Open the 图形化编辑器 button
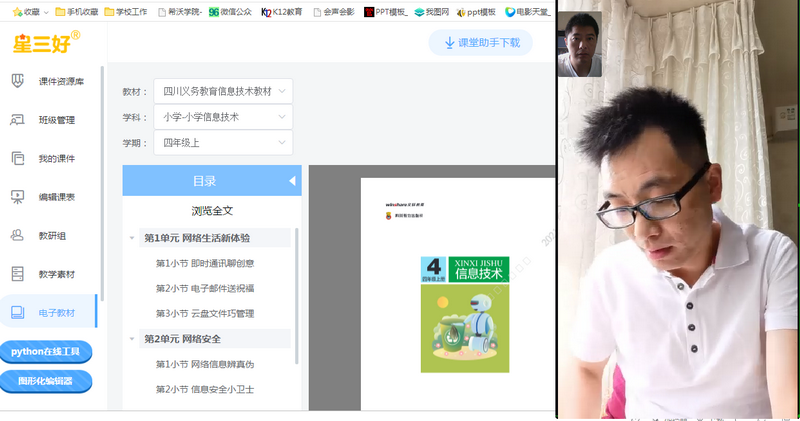Image resolution: width=800 pixels, height=421 pixels. pos(46,381)
